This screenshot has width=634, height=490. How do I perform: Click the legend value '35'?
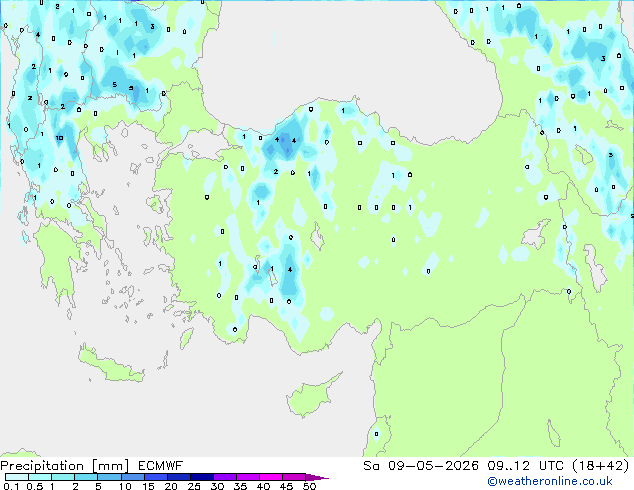pyautogui.click(x=240, y=486)
